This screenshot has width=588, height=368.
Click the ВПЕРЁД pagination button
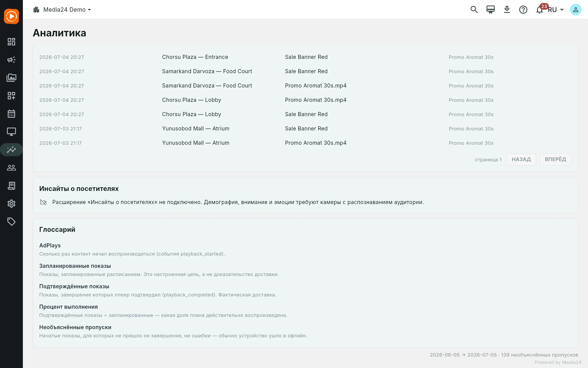[556, 159]
